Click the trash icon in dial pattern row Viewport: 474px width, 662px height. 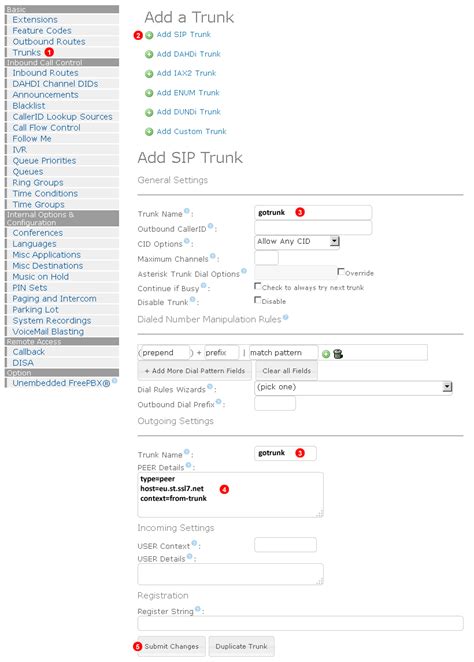tap(338, 354)
